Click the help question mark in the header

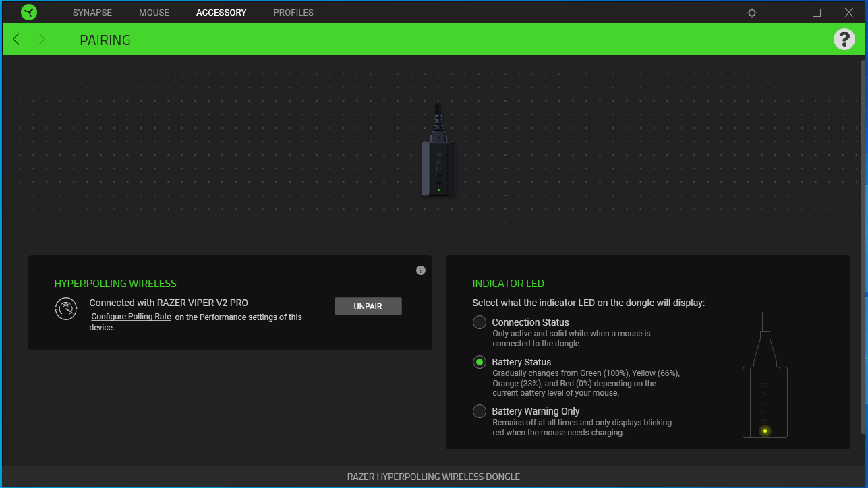(x=844, y=39)
